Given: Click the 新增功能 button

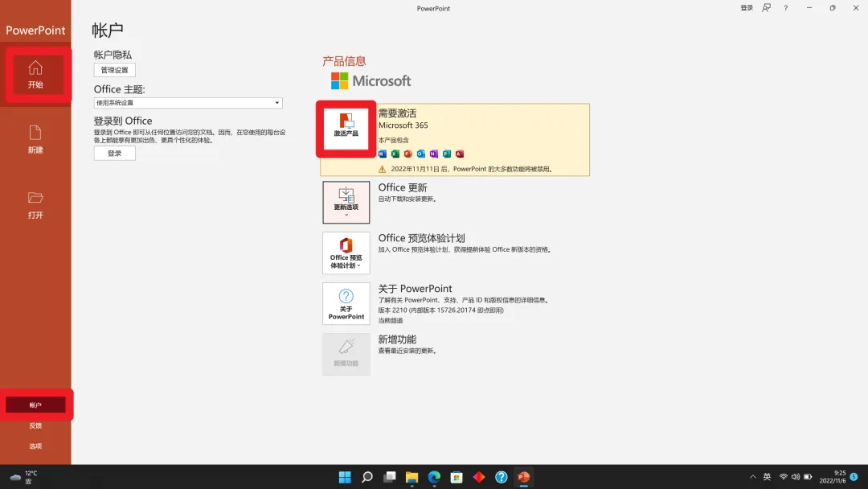Looking at the screenshot, I should [346, 355].
